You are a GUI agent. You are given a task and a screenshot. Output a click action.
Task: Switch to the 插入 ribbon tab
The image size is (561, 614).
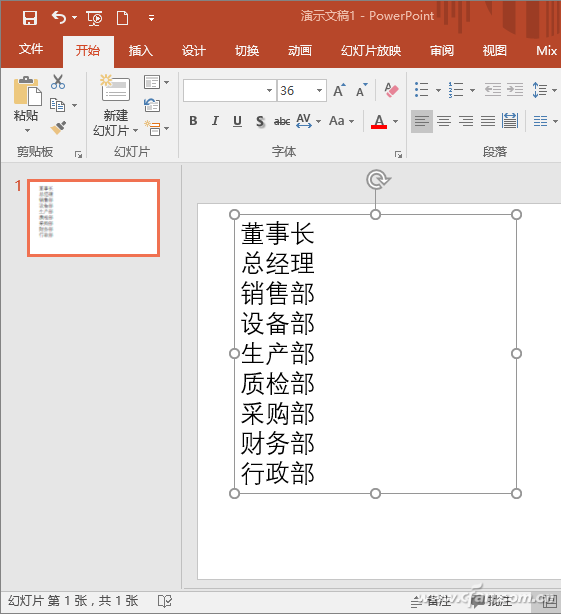[x=141, y=51]
